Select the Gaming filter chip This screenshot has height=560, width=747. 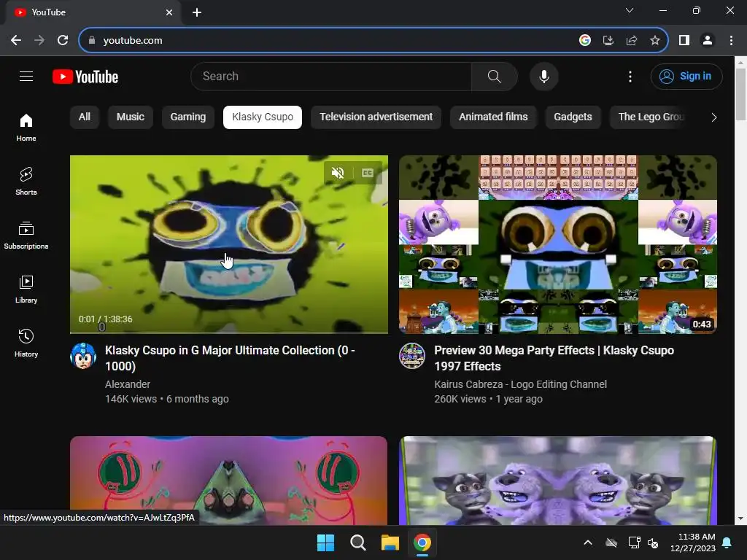coord(188,117)
